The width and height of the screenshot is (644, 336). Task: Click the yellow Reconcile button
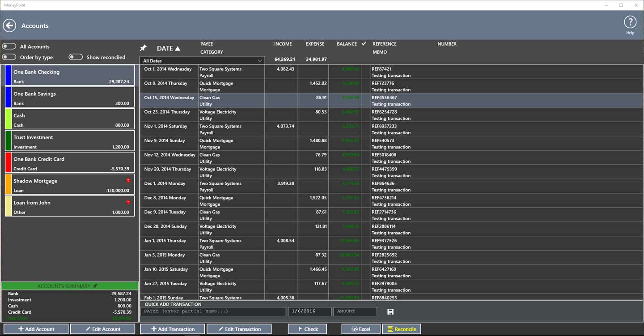401,329
